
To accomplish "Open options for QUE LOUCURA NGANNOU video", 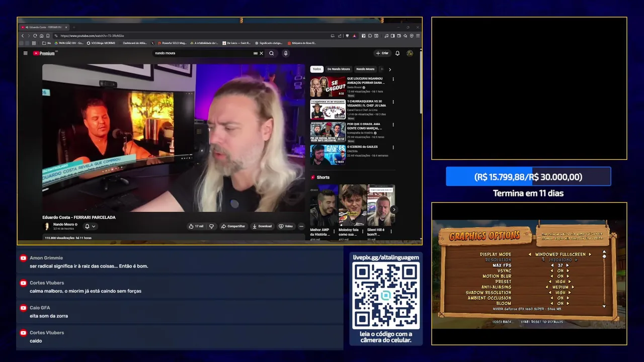I will pyautogui.click(x=393, y=79).
